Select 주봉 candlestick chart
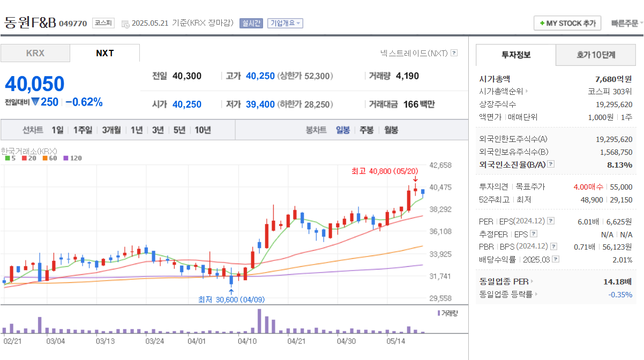This screenshot has width=644, height=360. point(367,130)
